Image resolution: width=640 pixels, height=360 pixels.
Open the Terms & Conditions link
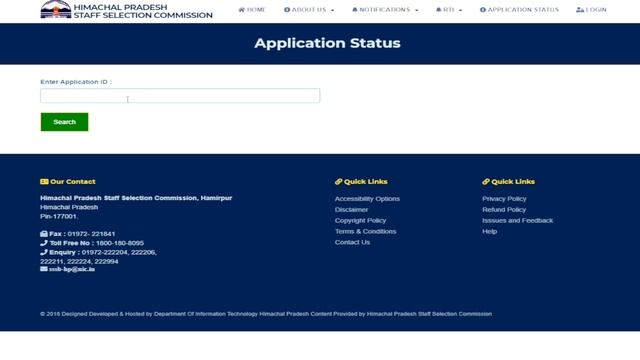click(365, 231)
